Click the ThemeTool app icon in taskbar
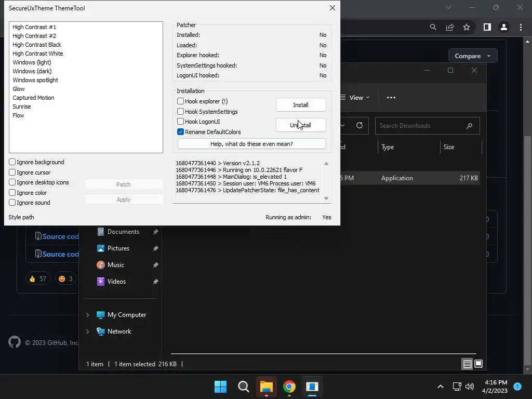Screen dimensions: 532x399 (x=312, y=387)
